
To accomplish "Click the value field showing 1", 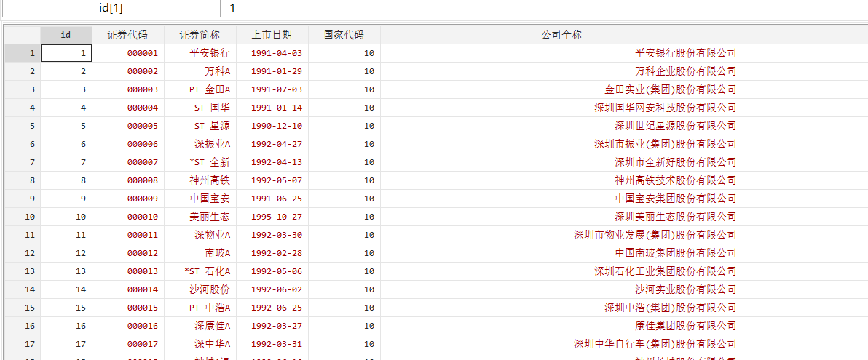I will [x=547, y=8].
